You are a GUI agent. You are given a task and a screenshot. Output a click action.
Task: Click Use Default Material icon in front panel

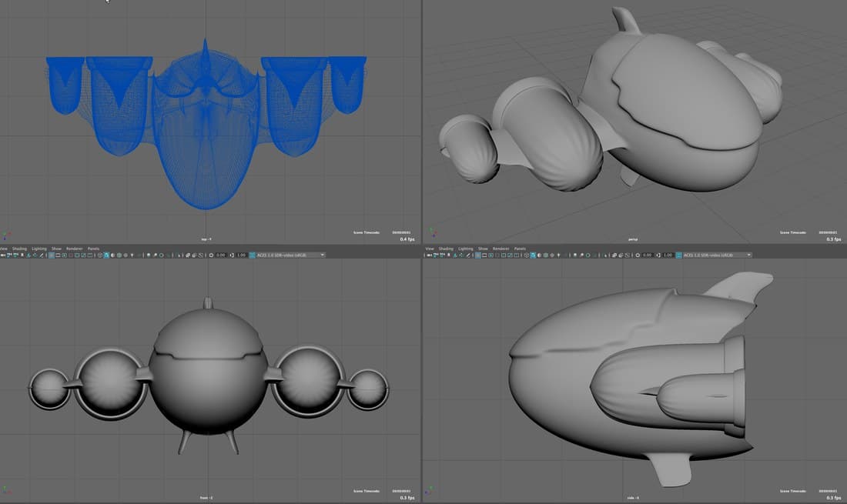tap(113, 255)
